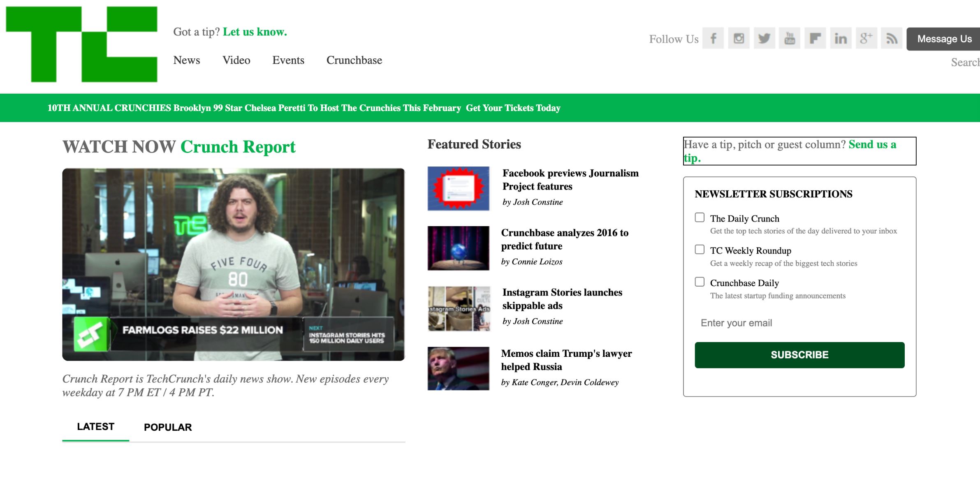
Task: Open the Twitter follow icon
Action: (x=765, y=38)
